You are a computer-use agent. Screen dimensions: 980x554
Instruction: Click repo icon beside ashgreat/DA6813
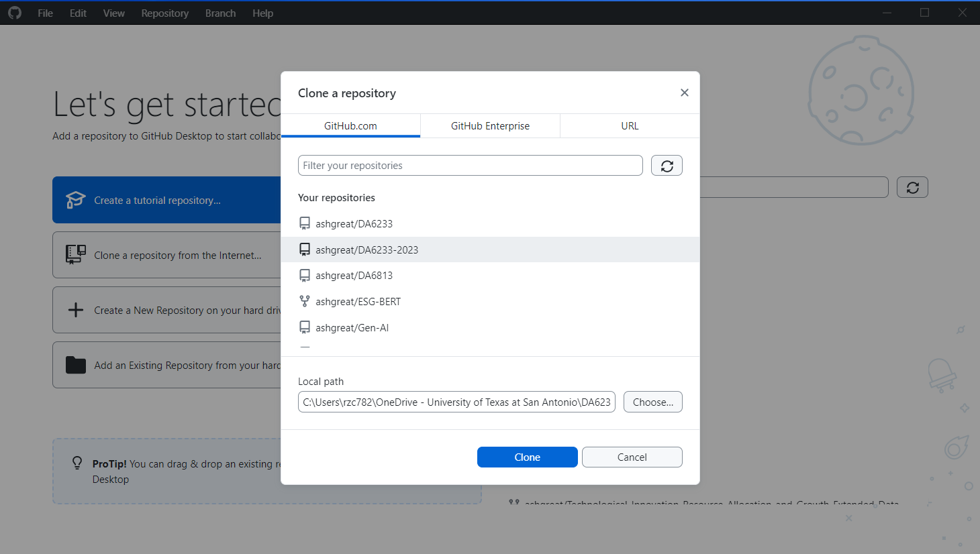tap(305, 276)
